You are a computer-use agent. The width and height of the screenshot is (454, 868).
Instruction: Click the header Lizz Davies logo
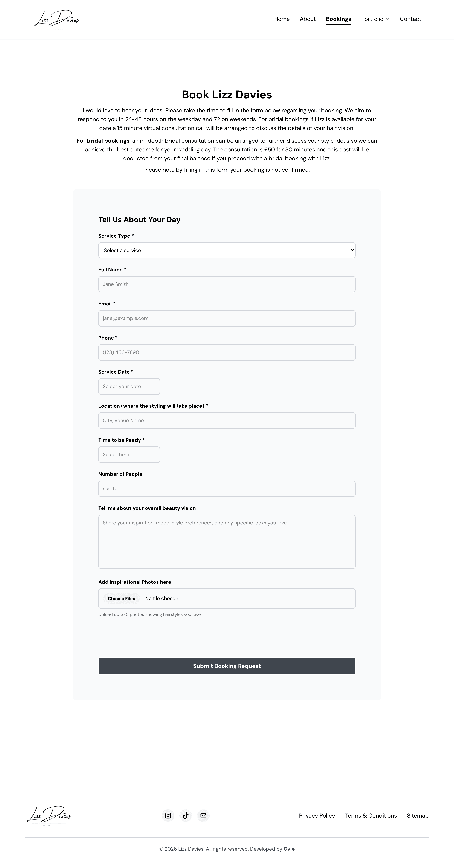coord(57,20)
